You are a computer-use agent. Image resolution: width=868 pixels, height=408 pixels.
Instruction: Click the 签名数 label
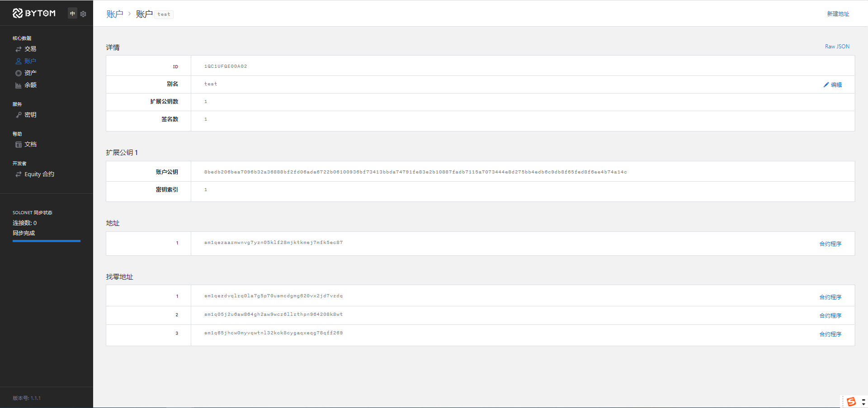[170, 119]
